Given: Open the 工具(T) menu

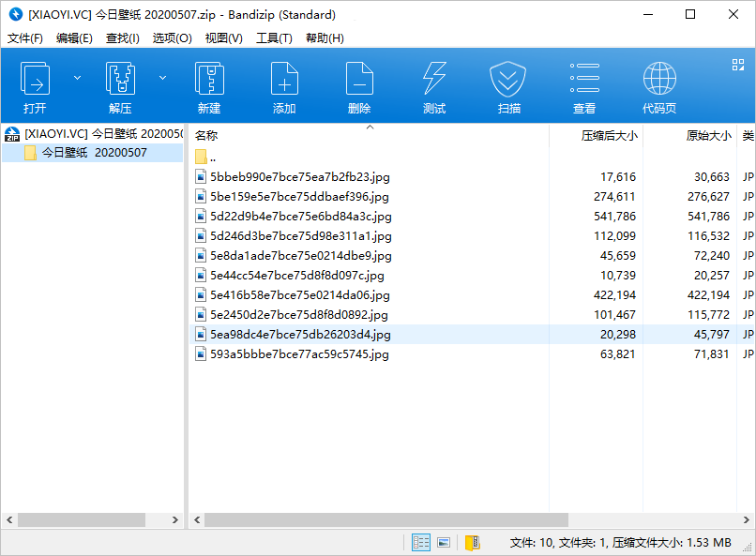Looking at the screenshot, I should coord(274,38).
